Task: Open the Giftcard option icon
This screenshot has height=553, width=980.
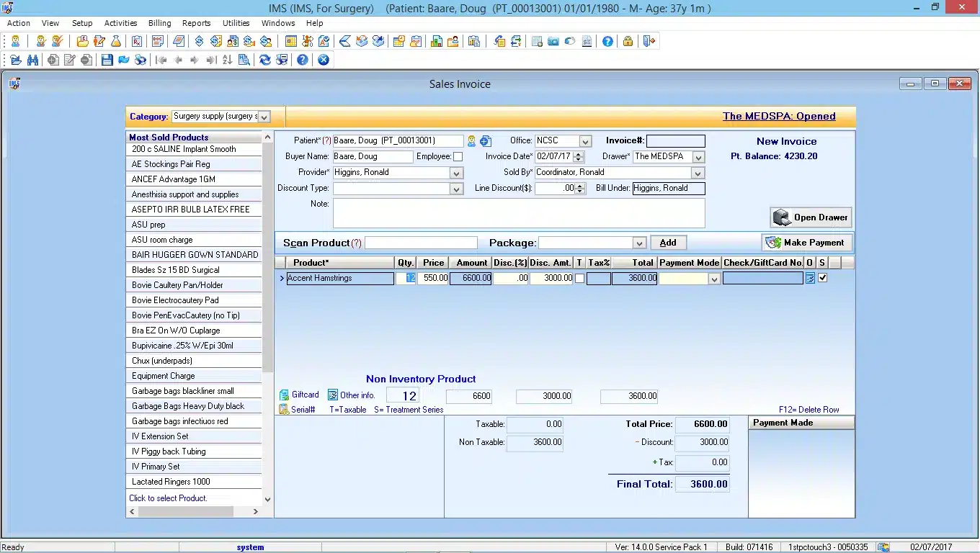Action: pyautogui.click(x=284, y=395)
